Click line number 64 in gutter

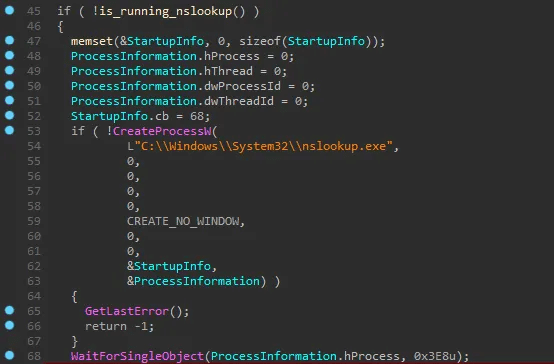[34, 296]
